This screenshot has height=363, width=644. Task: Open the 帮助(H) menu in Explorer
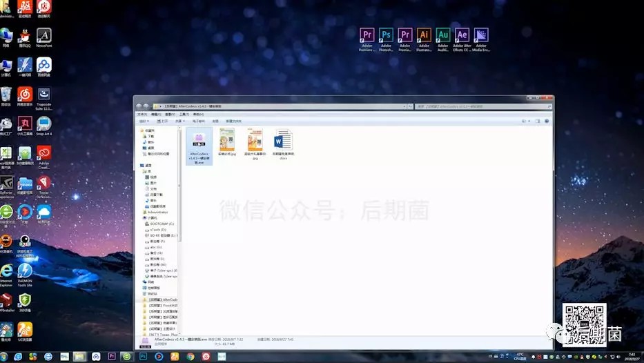tap(198, 115)
